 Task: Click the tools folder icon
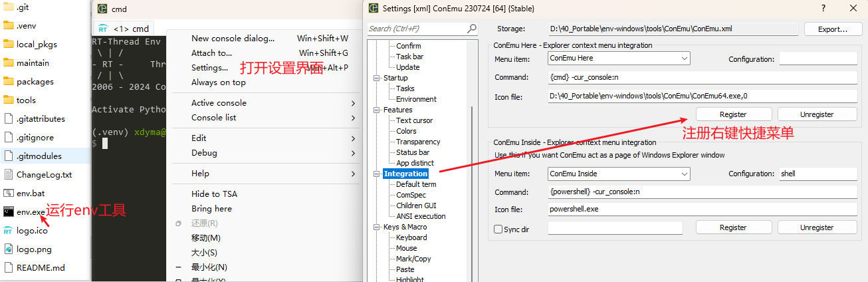(8, 100)
